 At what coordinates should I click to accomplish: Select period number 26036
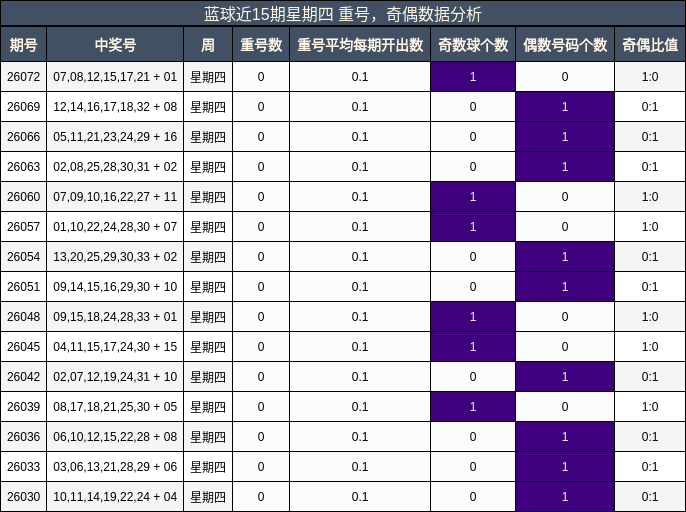23,437
